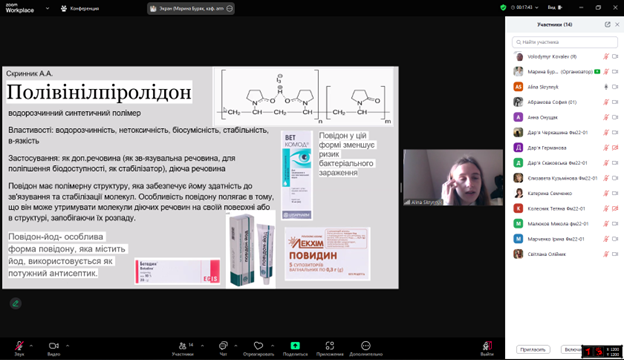Pop out the participants panel

coord(607,25)
